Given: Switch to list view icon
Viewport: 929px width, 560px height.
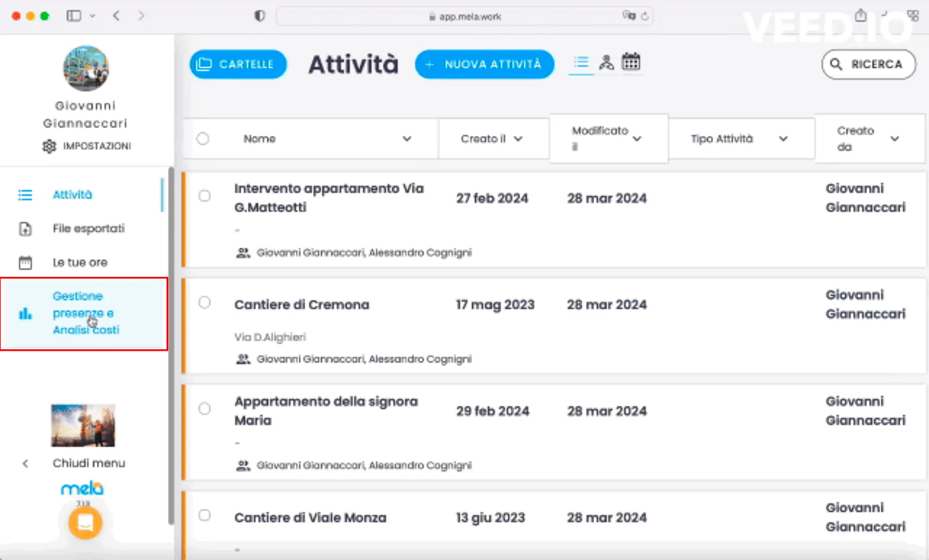Looking at the screenshot, I should pyautogui.click(x=581, y=63).
